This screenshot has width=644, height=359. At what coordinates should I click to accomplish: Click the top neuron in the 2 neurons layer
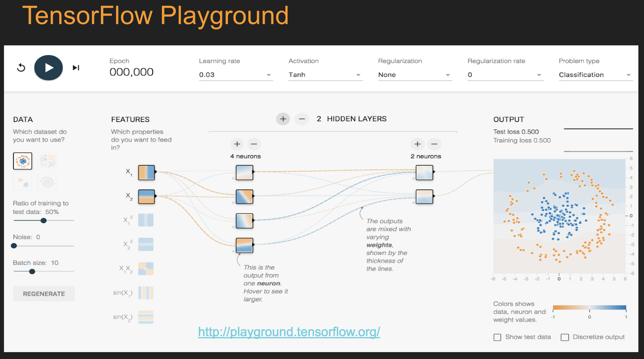pos(424,172)
